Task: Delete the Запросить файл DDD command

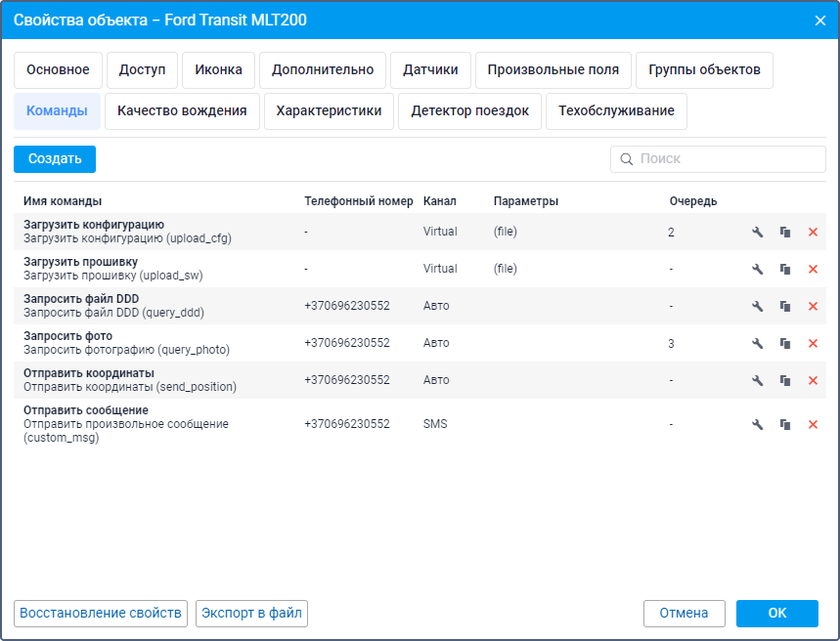Action: 813,307
